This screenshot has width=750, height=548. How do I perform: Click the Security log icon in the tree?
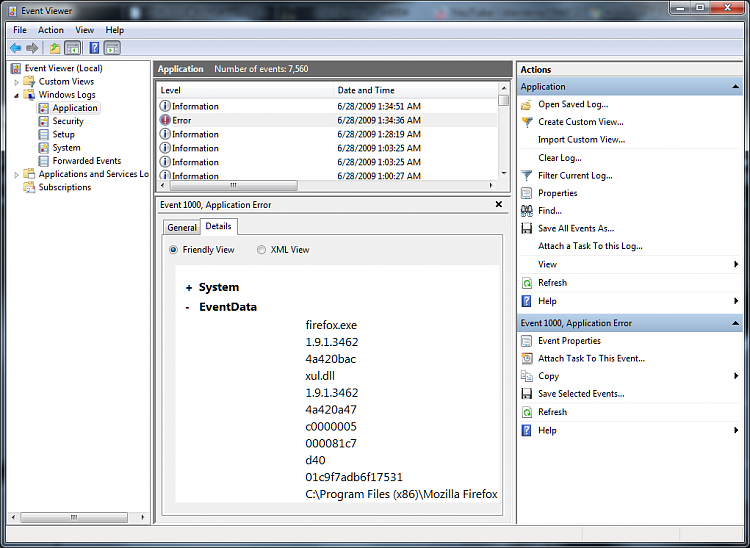click(44, 121)
